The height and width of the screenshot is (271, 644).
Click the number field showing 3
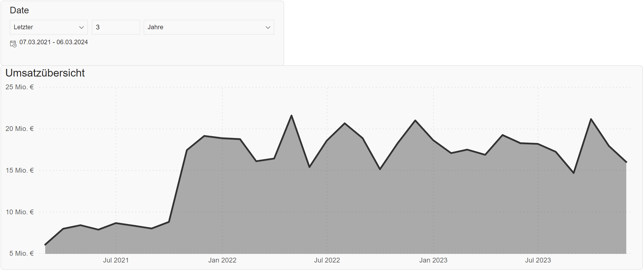116,27
